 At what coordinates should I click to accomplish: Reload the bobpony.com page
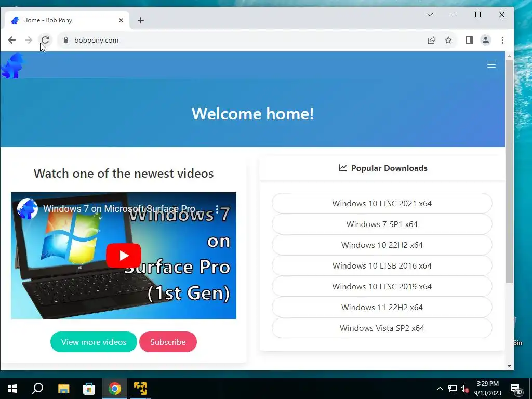tap(45, 40)
